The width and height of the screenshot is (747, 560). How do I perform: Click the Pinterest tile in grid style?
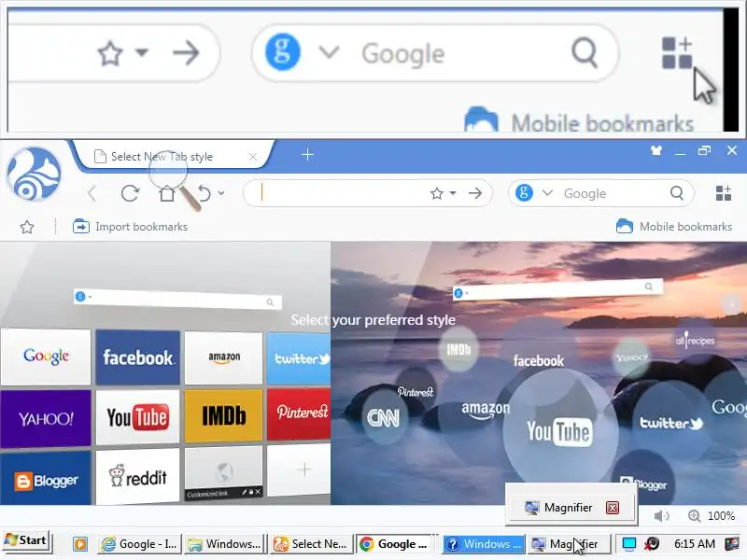coord(299,413)
